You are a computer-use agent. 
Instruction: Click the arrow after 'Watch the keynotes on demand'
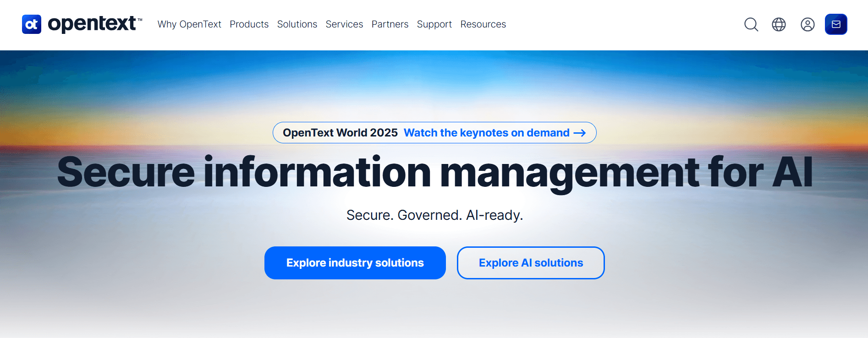pos(580,133)
